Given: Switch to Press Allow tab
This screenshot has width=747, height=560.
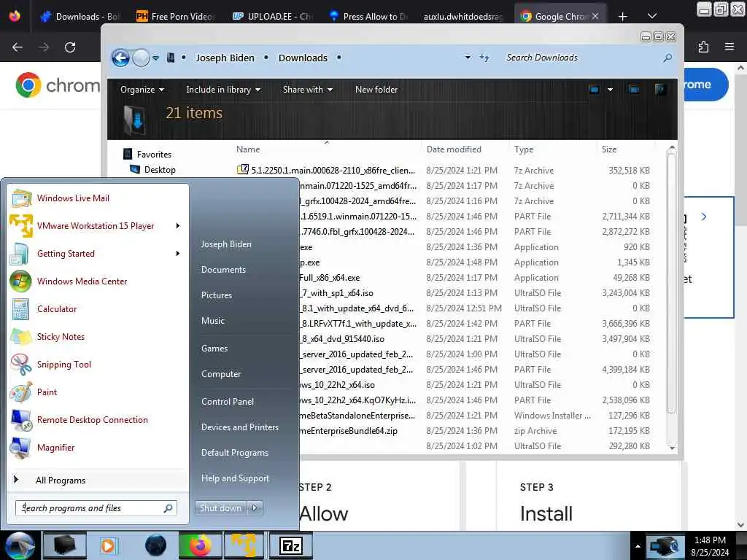Looking at the screenshot, I should (368, 17).
